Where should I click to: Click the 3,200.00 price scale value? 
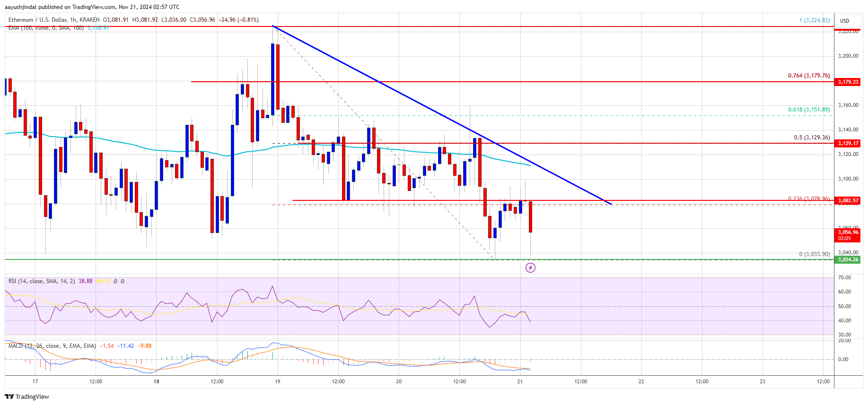click(x=848, y=56)
